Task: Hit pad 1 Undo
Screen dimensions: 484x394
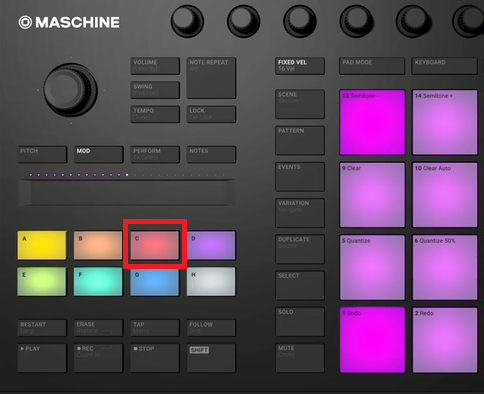Action: tap(372, 340)
